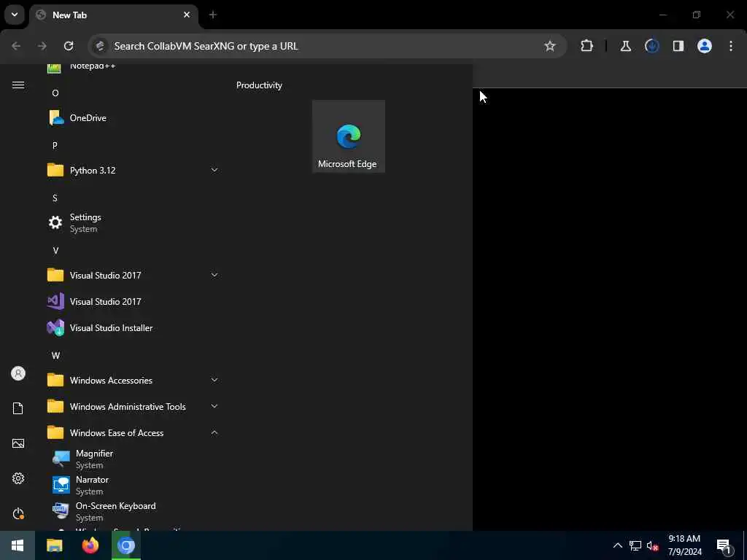Toggle the browser side panel
The image size is (747, 560).
678,46
